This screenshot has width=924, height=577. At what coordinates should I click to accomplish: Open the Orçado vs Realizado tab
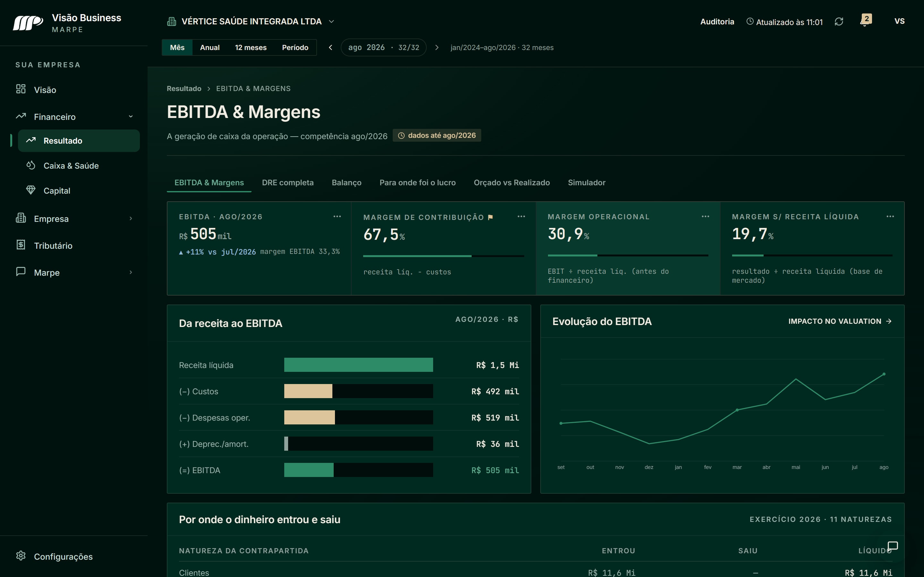512,183
